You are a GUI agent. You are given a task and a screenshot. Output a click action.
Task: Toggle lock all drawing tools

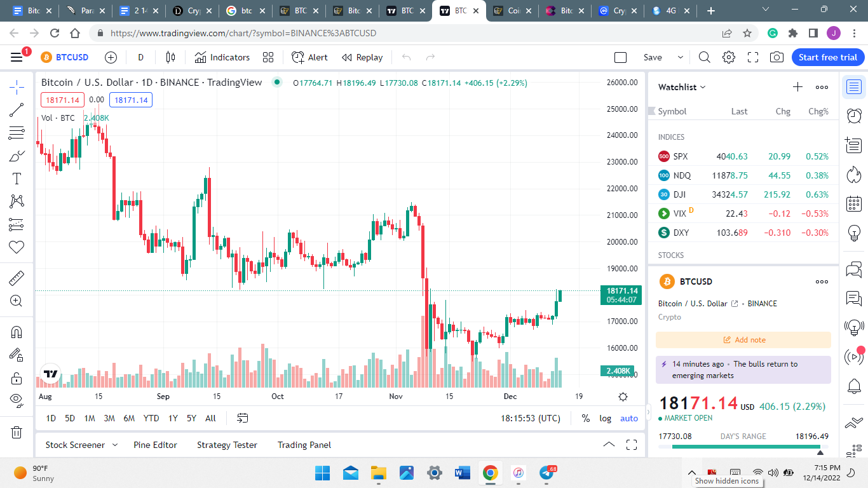[x=17, y=378]
